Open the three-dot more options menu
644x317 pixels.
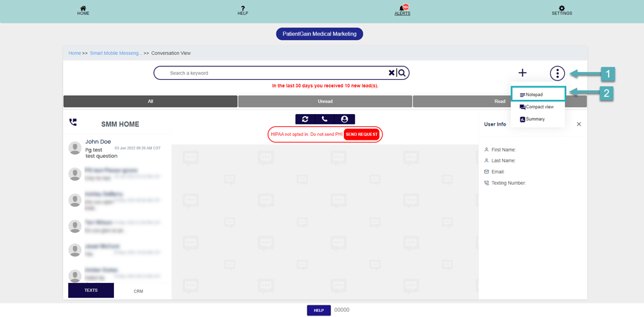557,73
